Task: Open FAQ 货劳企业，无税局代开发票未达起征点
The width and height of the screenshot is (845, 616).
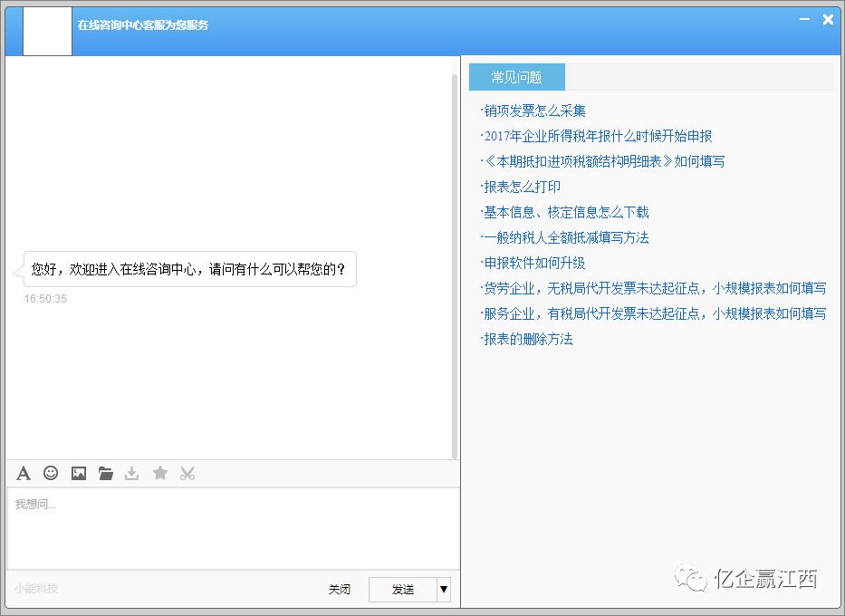Action: (x=653, y=288)
